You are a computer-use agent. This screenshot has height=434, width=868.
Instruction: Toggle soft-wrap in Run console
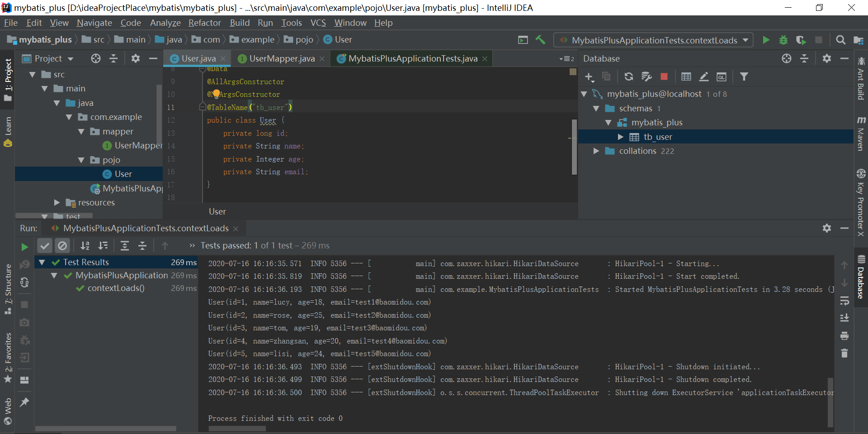[844, 300]
